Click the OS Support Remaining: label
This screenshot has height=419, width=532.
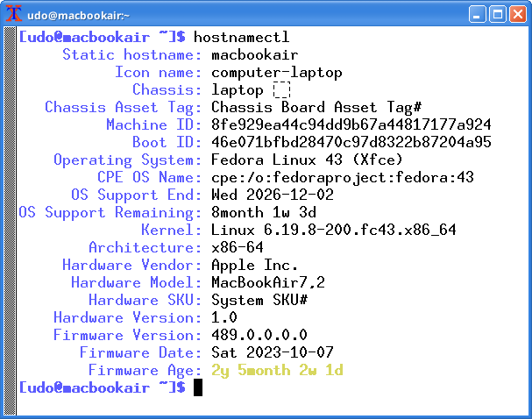(110, 213)
